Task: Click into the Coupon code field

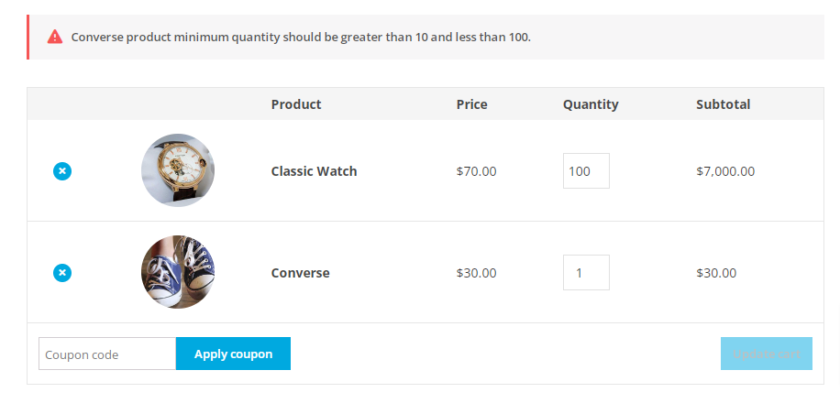Action: [107, 354]
